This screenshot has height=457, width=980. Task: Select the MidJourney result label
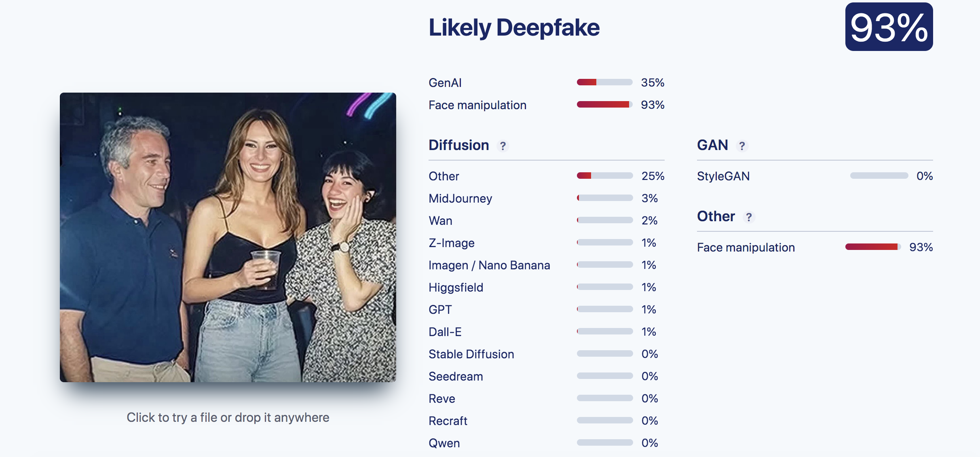coord(460,199)
